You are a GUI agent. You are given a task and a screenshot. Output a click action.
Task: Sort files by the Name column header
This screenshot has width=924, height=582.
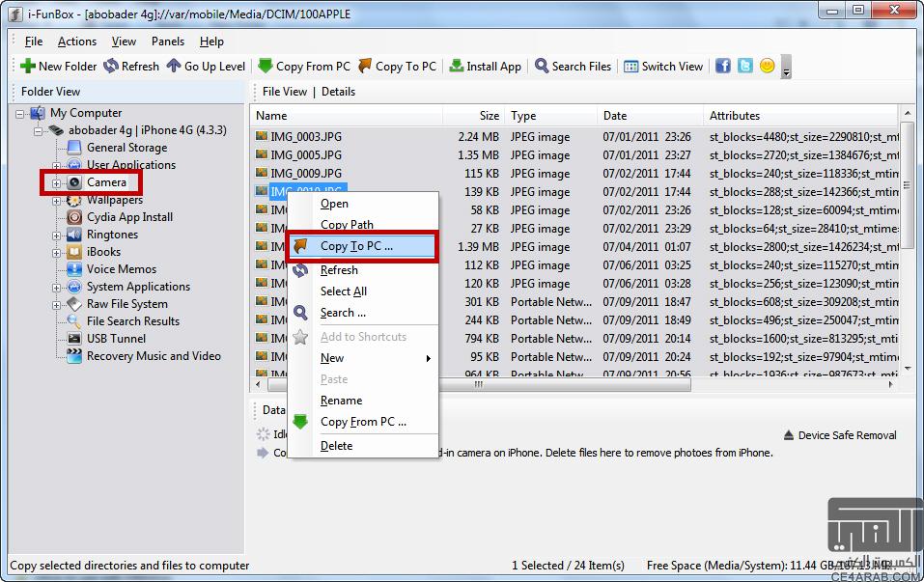tap(347, 116)
